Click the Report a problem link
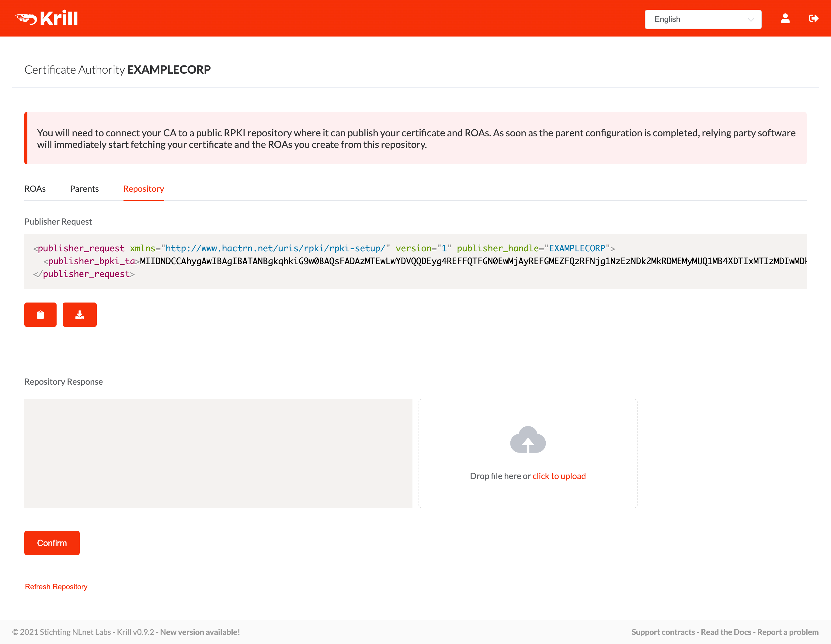831x644 pixels. (x=788, y=632)
